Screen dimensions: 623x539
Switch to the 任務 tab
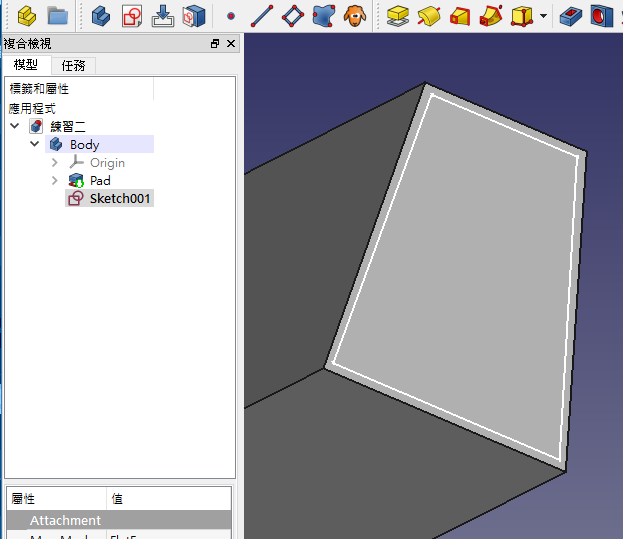click(x=74, y=66)
